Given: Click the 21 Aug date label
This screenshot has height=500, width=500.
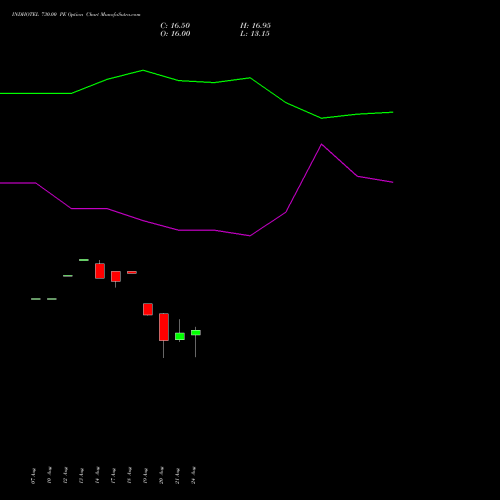Looking at the screenshot, I should 177,476.
